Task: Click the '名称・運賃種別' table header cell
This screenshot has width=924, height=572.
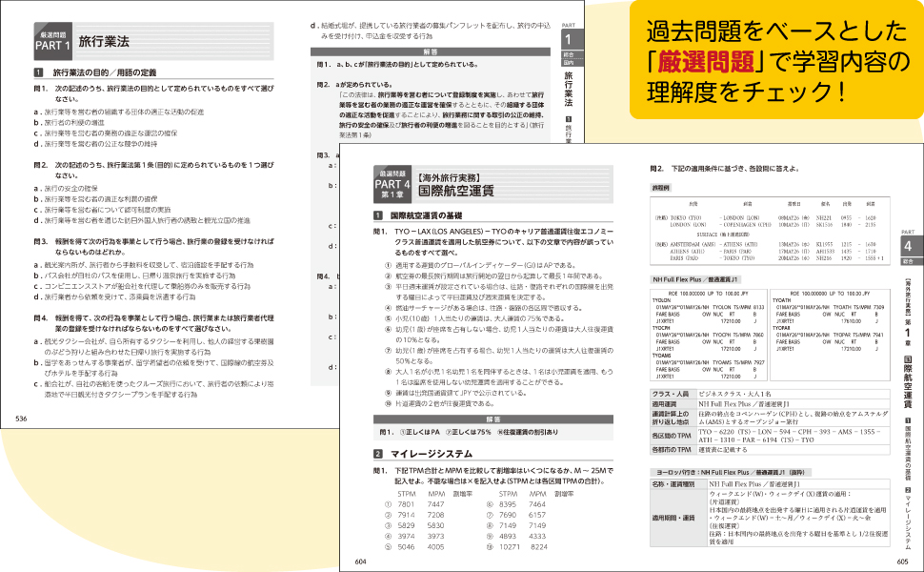Action: tap(678, 483)
